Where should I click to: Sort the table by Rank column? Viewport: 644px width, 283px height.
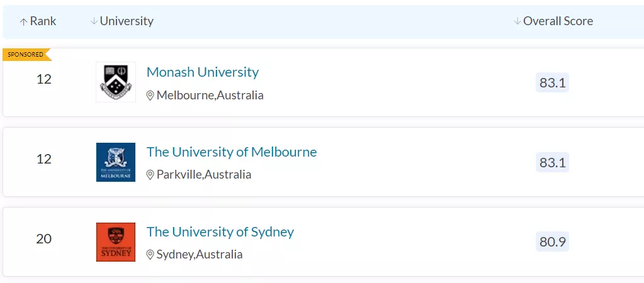43,21
